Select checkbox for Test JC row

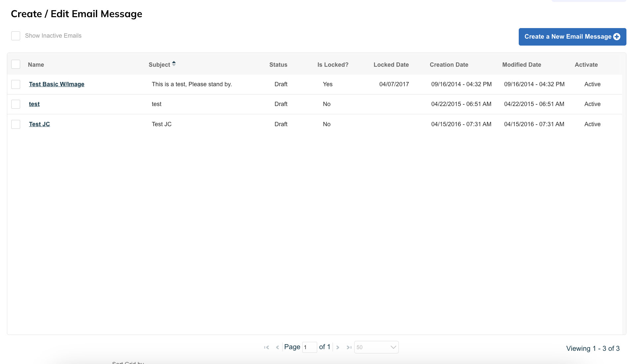coord(16,124)
